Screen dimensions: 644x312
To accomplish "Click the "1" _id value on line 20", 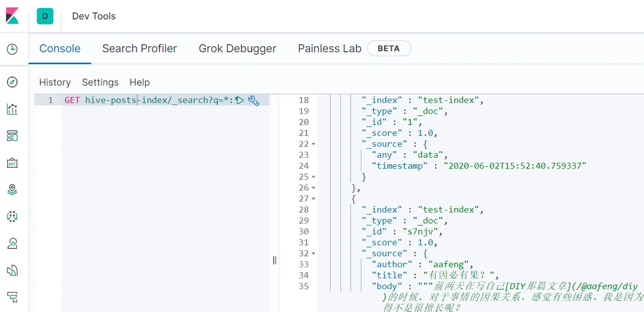I will click(409, 122).
